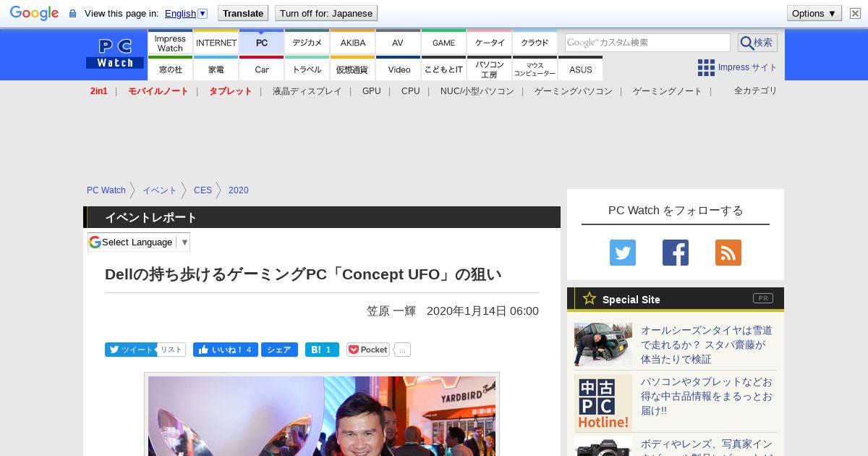
Task: Open the 中古品情報 article link
Action: pyautogui.click(x=707, y=396)
